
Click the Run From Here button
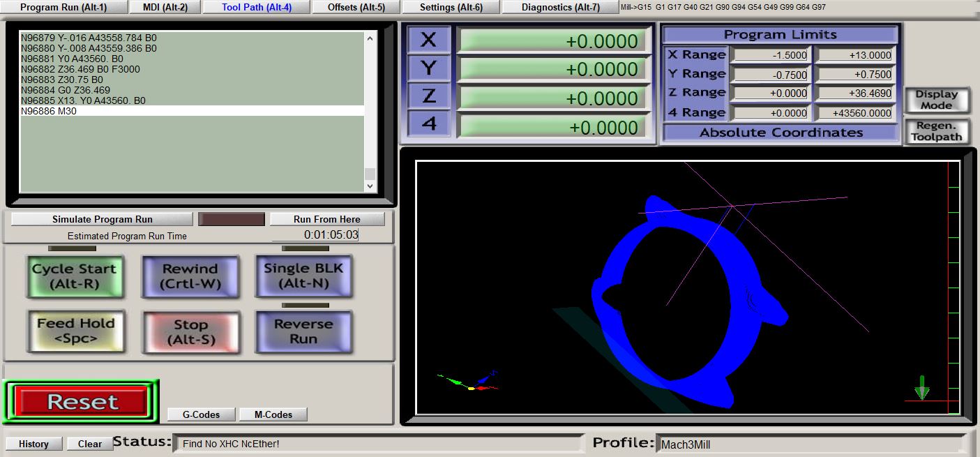(x=326, y=219)
